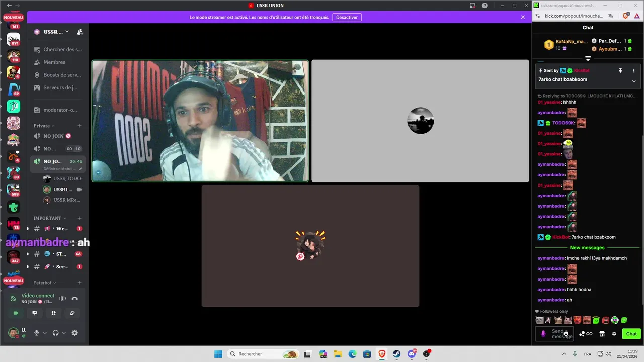Open Kick chat settings gear

[614, 334]
